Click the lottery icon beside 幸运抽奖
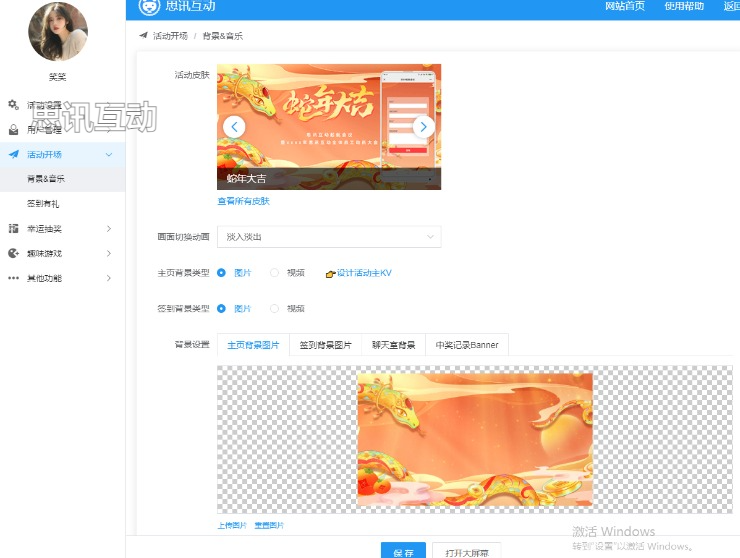The height and width of the screenshot is (558, 740). [13, 228]
